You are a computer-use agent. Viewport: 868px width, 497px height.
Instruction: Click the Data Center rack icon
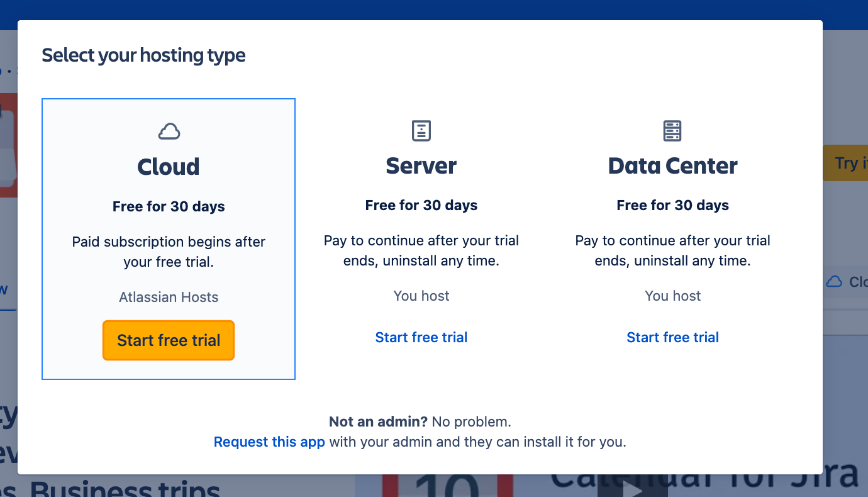672,131
